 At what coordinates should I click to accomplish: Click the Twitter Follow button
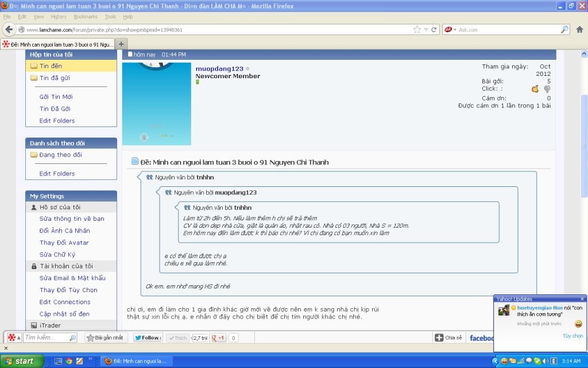click(x=147, y=338)
